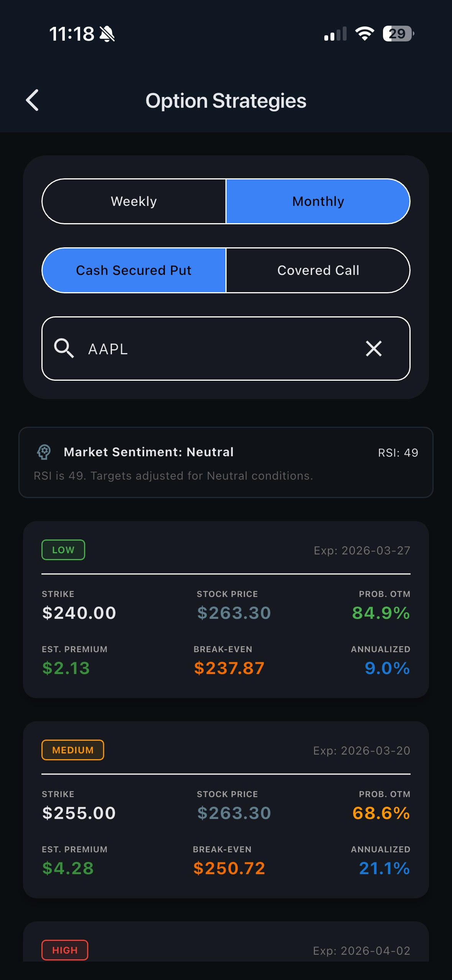The image size is (452, 980).
Task: Tap the search magnifier icon
Action: [64, 348]
